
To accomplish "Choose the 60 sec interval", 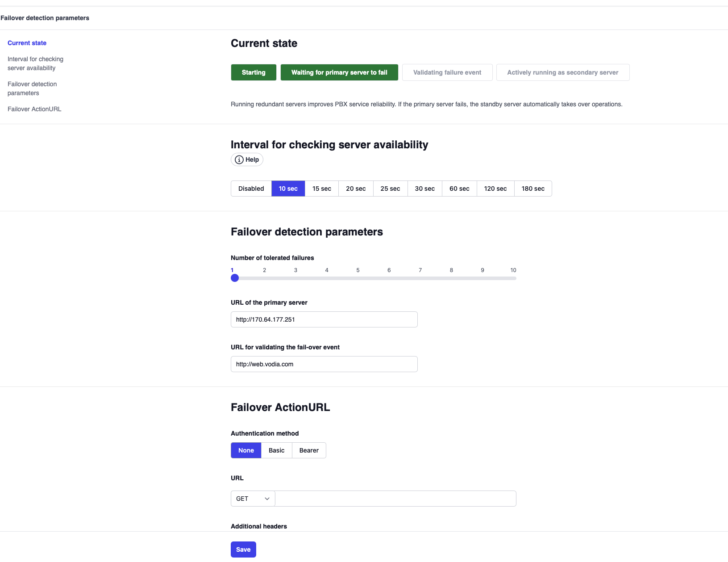I will point(459,189).
